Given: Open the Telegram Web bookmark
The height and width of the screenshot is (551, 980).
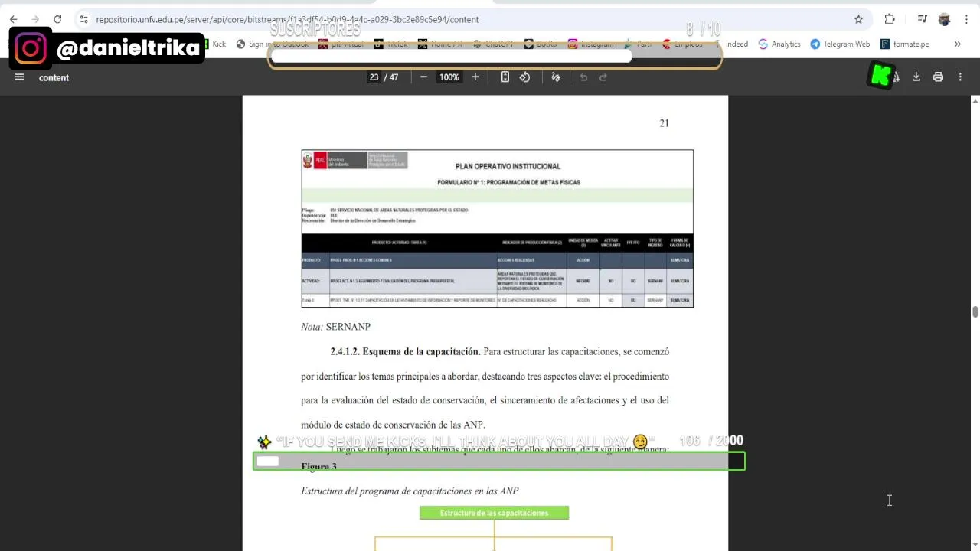Looking at the screenshot, I should click(840, 44).
